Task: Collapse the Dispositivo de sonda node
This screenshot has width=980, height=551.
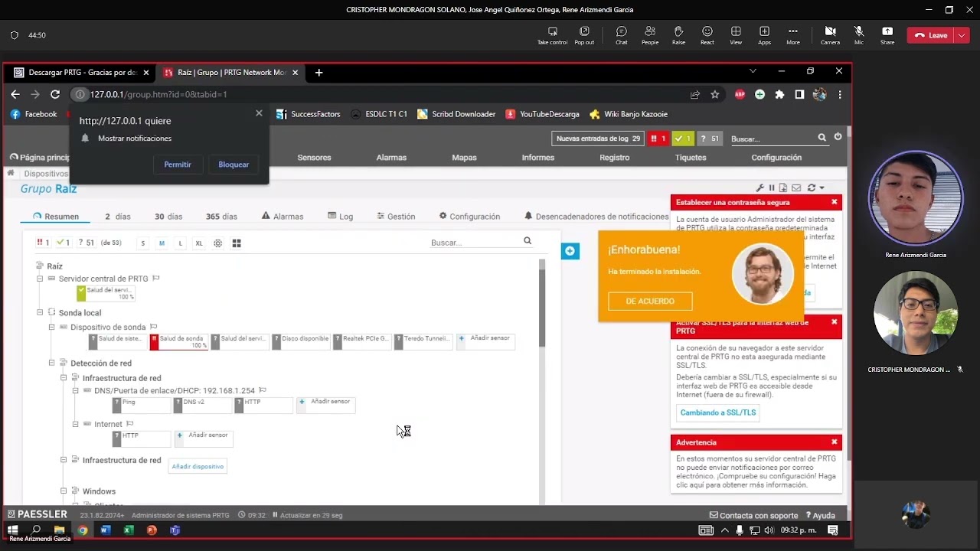Action: (x=52, y=327)
